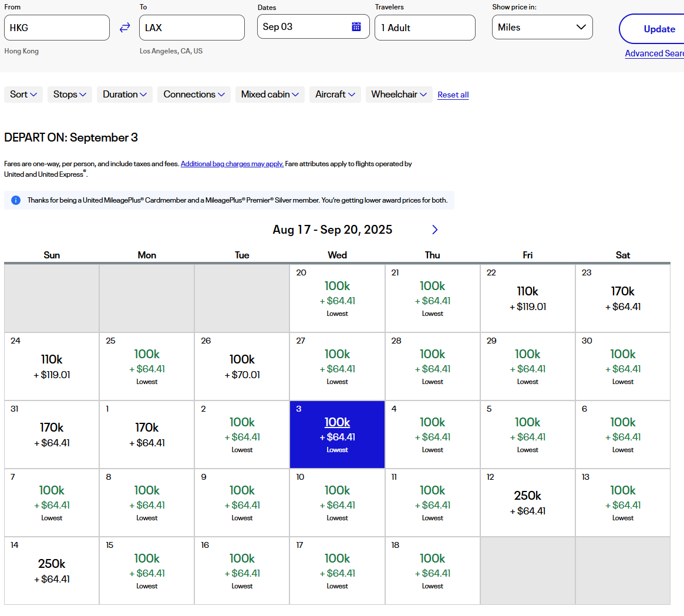Select September 17 lowest fare
Screen dimensions: 684x616
pyautogui.click(x=337, y=571)
